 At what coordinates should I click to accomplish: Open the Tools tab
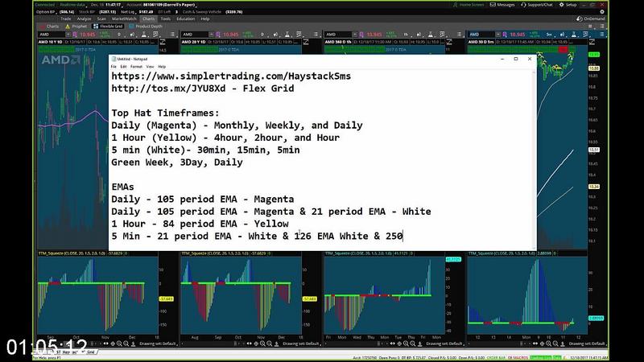pyautogui.click(x=166, y=19)
